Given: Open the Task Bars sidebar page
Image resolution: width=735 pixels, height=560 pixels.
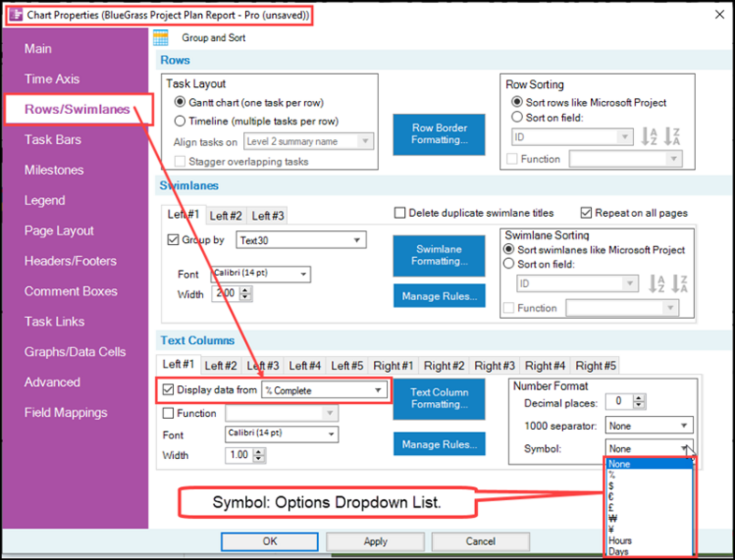Looking at the screenshot, I should coord(53,139).
